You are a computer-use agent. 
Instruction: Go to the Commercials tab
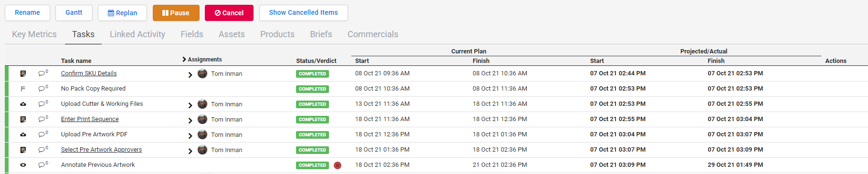point(373,34)
